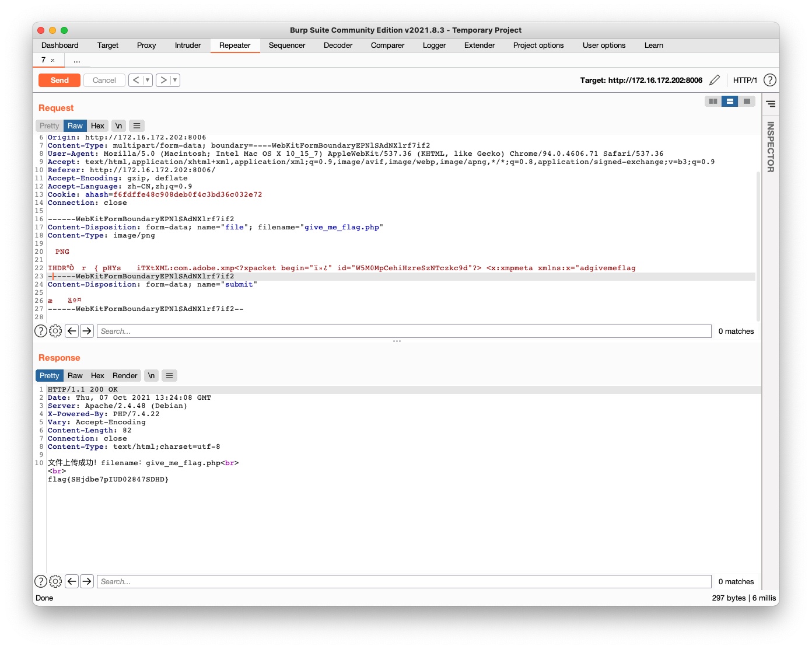Go to previous request in history
This screenshot has height=649, width=812.
tap(136, 80)
